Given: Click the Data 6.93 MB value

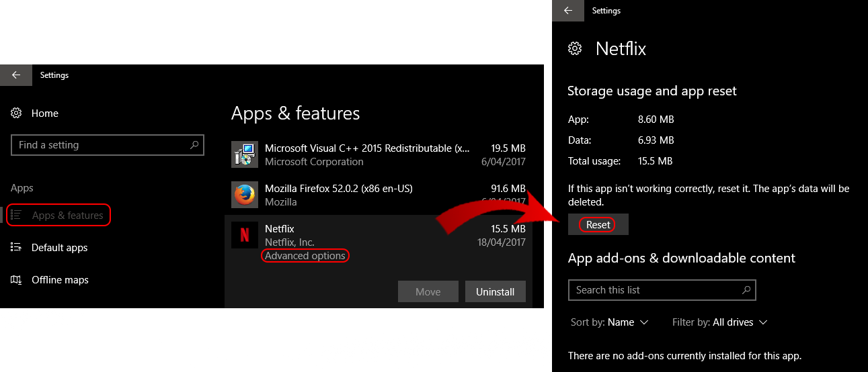Looking at the screenshot, I should (x=656, y=140).
